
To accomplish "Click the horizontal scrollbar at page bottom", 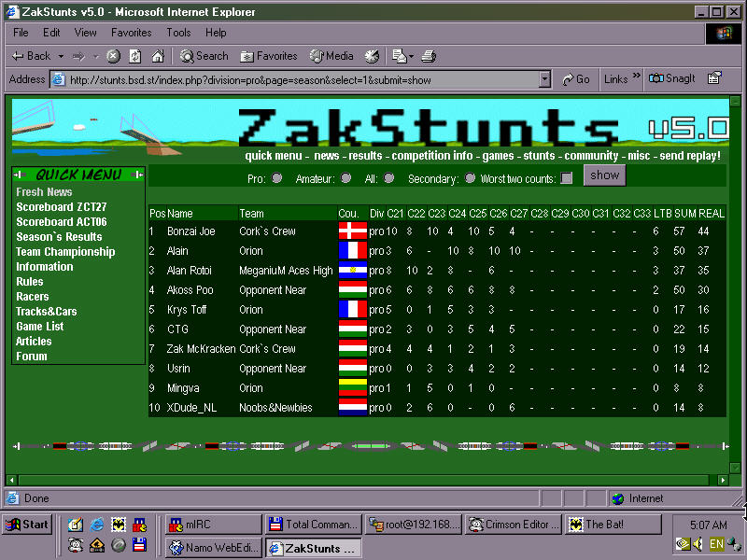I will (x=373, y=480).
